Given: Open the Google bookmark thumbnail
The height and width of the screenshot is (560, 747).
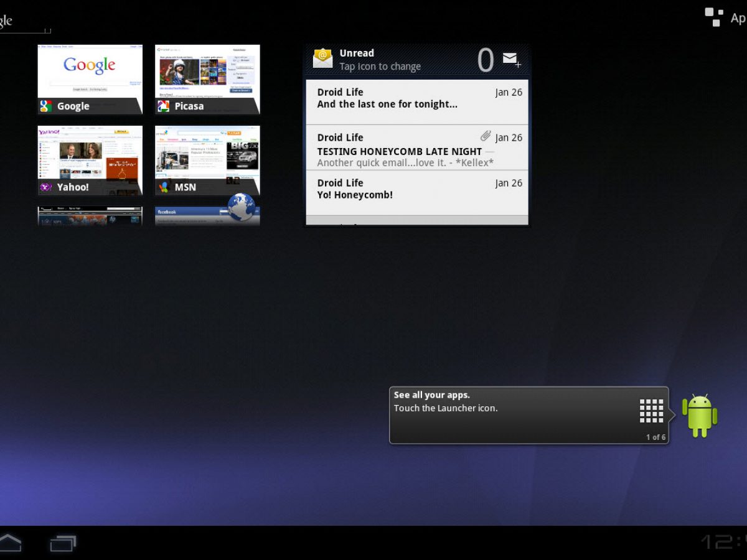Looking at the screenshot, I should pos(90,79).
